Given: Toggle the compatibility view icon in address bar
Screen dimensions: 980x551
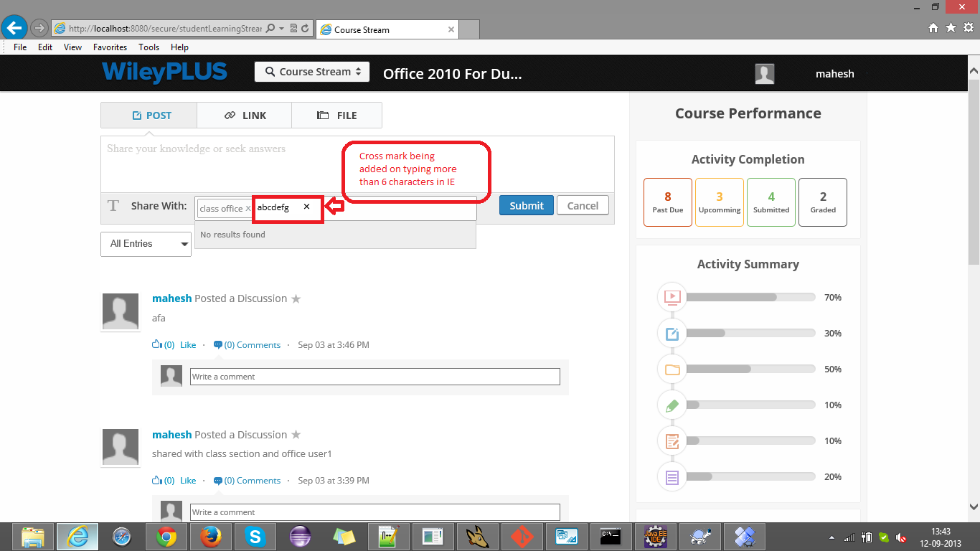Looking at the screenshot, I should coord(294,29).
